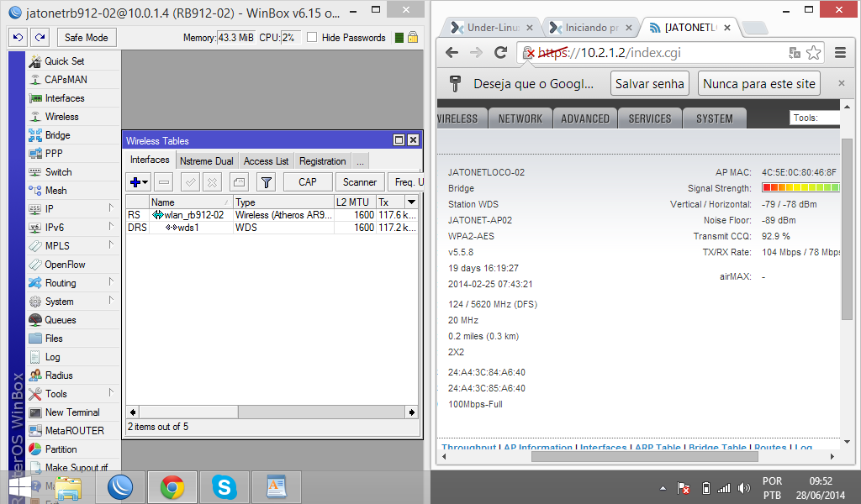
Task: Open the CAPsMAN menu entry
Action: tap(66, 80)
